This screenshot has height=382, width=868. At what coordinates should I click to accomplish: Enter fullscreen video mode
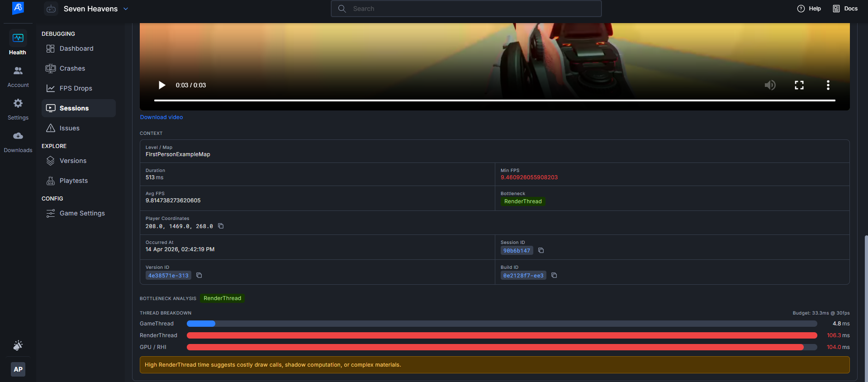pos(799,85)
